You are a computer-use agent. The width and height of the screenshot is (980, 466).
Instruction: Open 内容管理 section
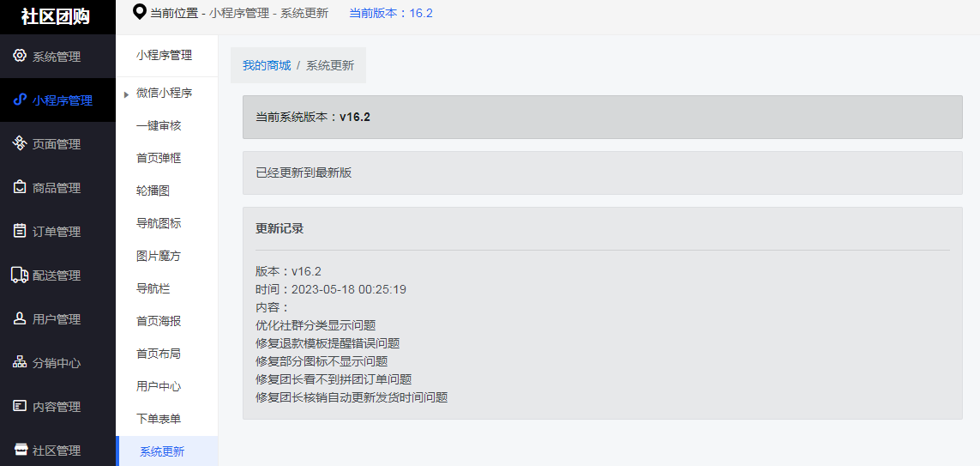coord(57,407)
